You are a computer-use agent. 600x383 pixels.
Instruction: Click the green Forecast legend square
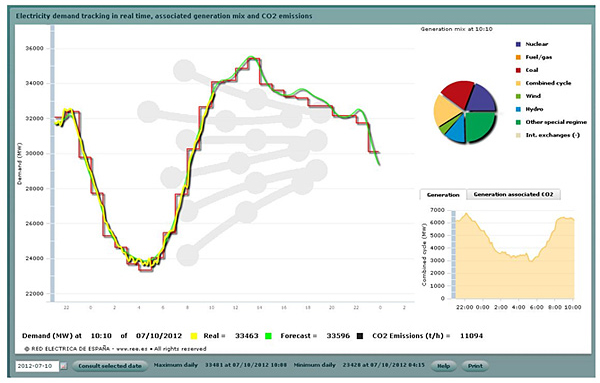[268, 336]
